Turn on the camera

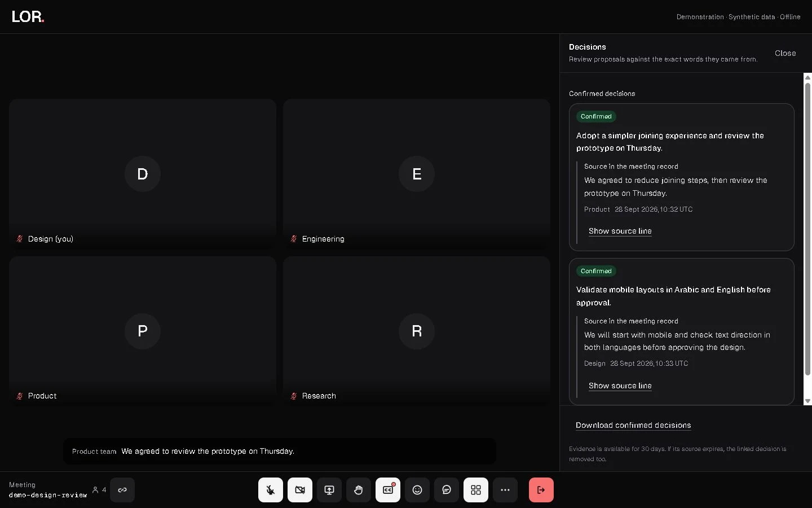click(300, 490)
